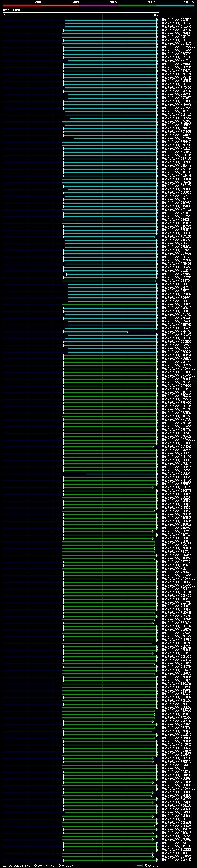
Task: Click the short cyan bar for UniRef100_Q1WLY0
Action: [x=122, y=474]
